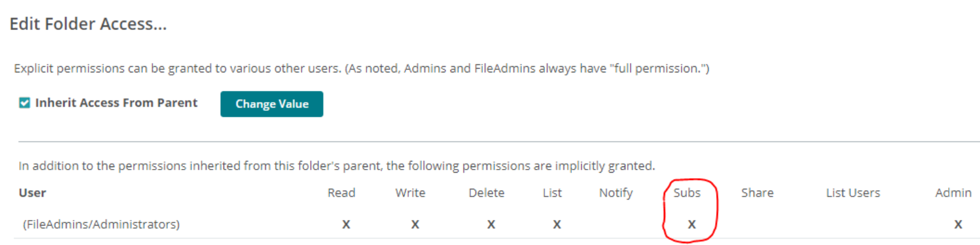This screenshot has width=980, height=245.
Task: Uncheck Inherit Access From Parent checkbox
Action: point(24,103)
